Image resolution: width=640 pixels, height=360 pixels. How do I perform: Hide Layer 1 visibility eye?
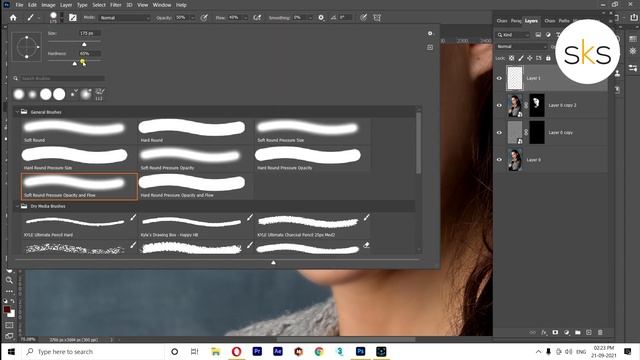499,78
